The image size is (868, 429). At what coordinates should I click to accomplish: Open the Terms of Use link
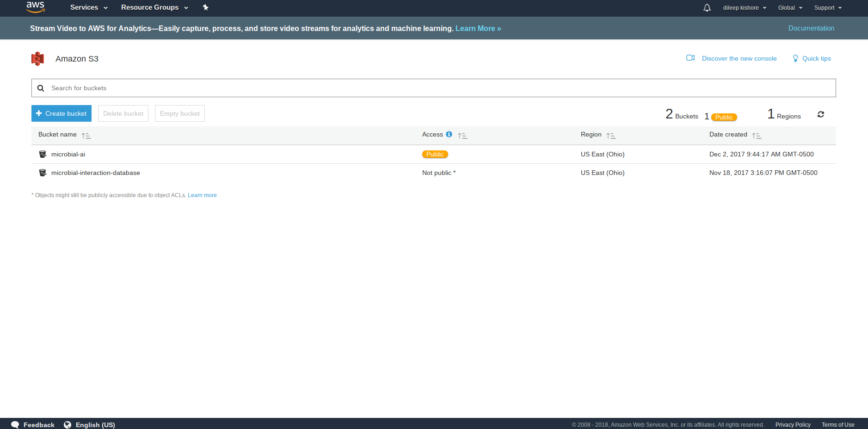click(838, 425)
